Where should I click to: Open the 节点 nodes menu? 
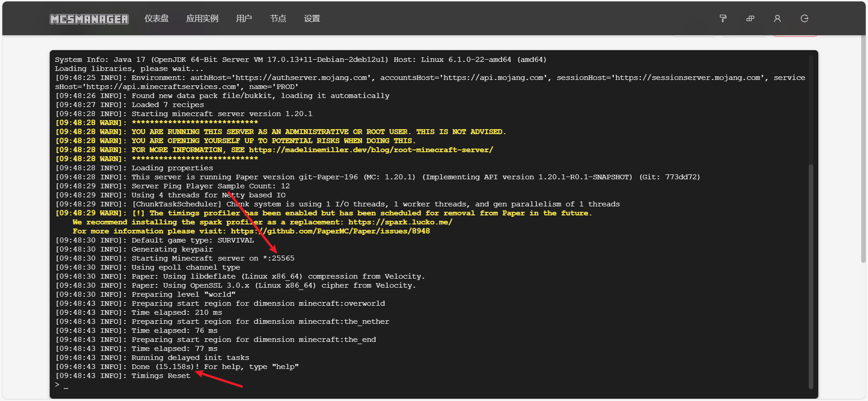[278, 19]
